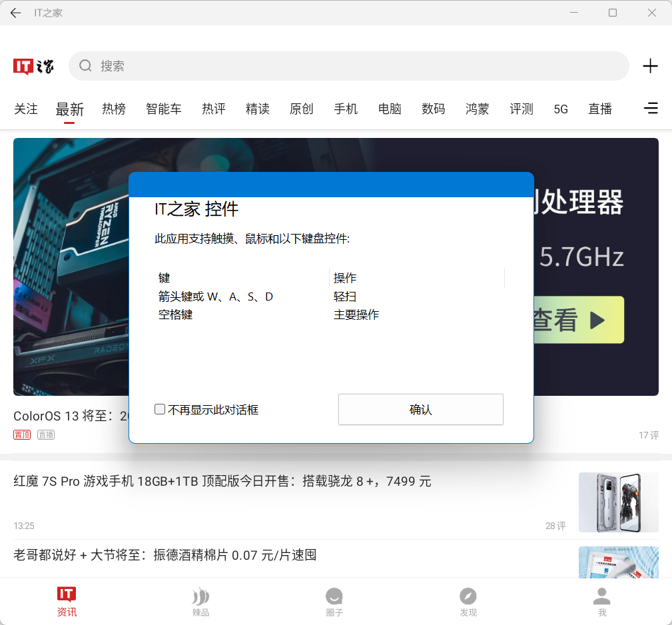This screenshot has width=672, height=625.
Task: Maximize the IT之家 window
Action: click(x=613, y=13)
